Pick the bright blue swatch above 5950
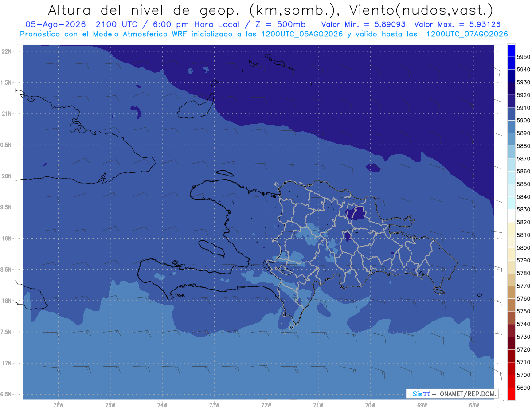This screenshot has height=411, width=532. pyautogui.click(x=511, y=51)
